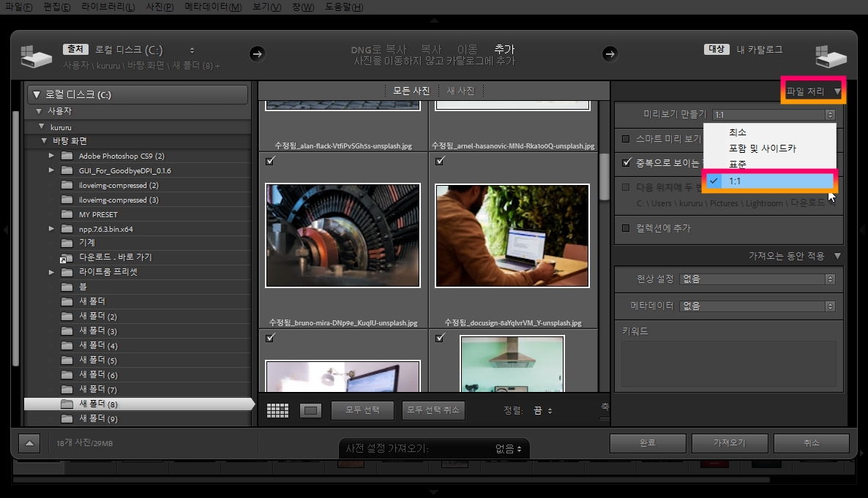The height and width of the screenshot is (498, 868).
Task: Select the turbine machinery photo thumbnail
Action: click(343, 235)
